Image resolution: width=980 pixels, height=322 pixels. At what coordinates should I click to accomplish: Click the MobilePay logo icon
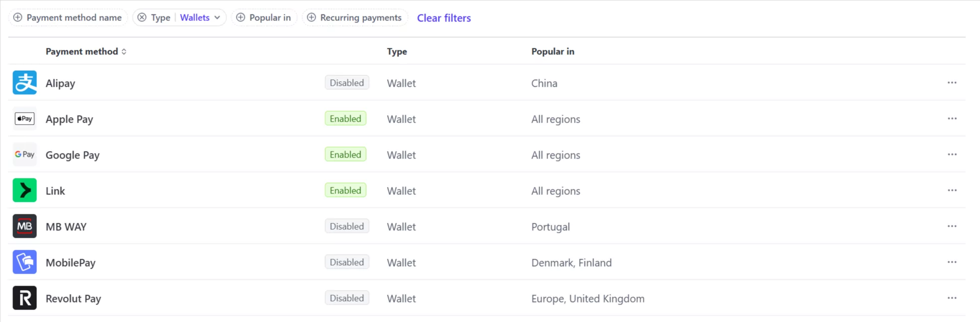24,262
